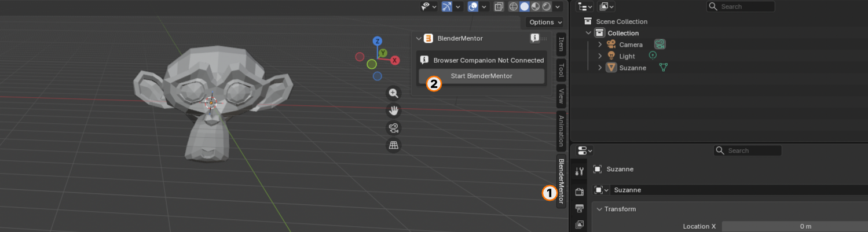Open the View sidebar tab
868x232 pixels.
pyautogui.click(x=561, y=97)
